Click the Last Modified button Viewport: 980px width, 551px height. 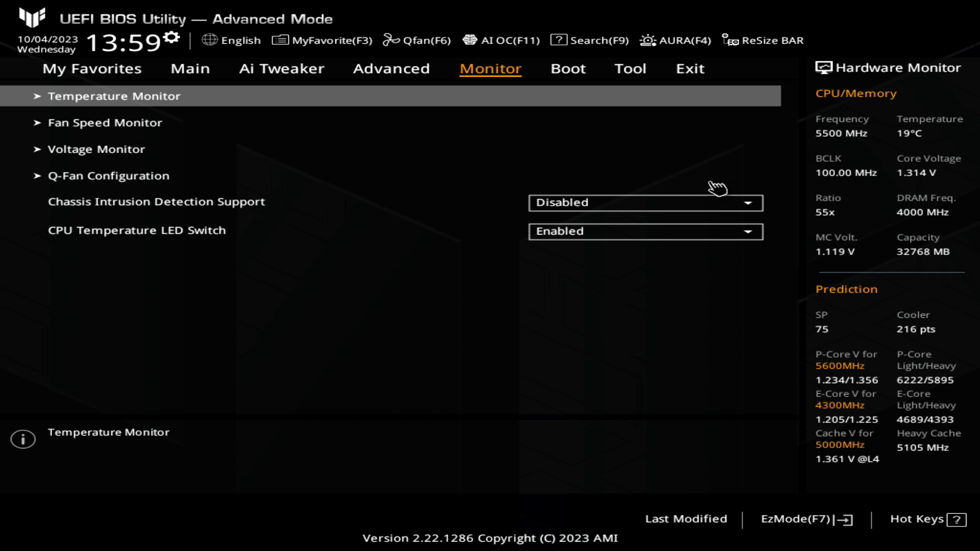point(686,519)
